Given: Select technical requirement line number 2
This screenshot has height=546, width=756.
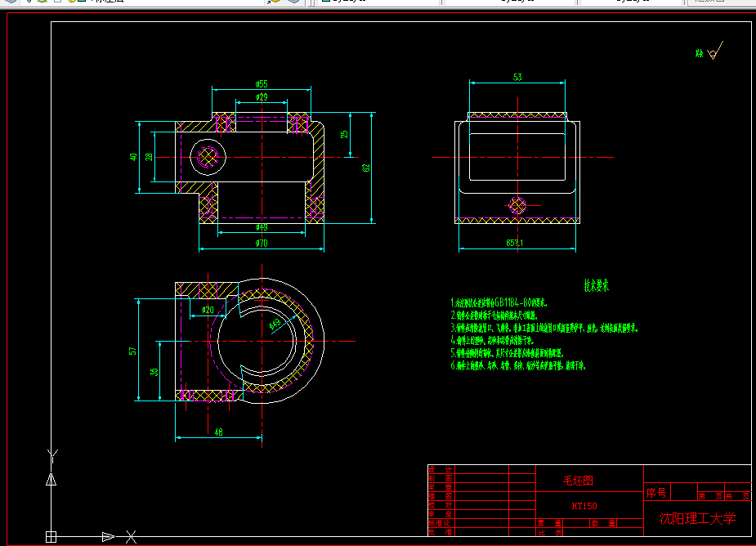Looking at the screenshot, I should point(494,316).
